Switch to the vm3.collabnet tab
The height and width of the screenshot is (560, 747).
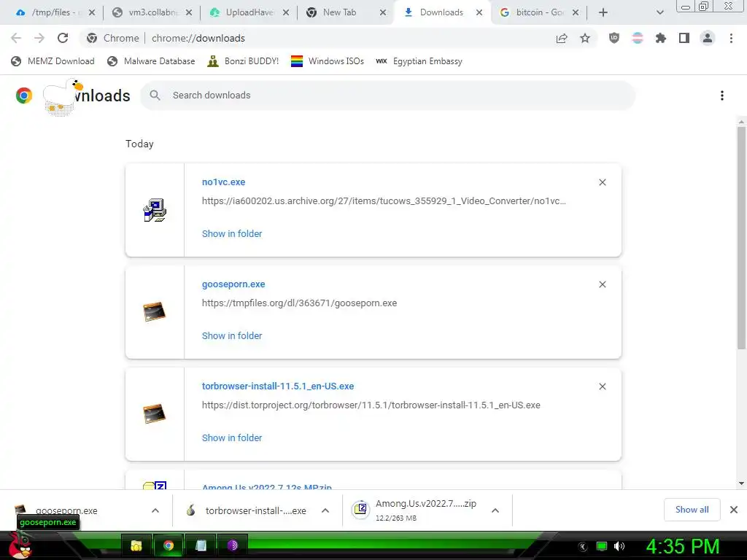[x=152, y=12]
